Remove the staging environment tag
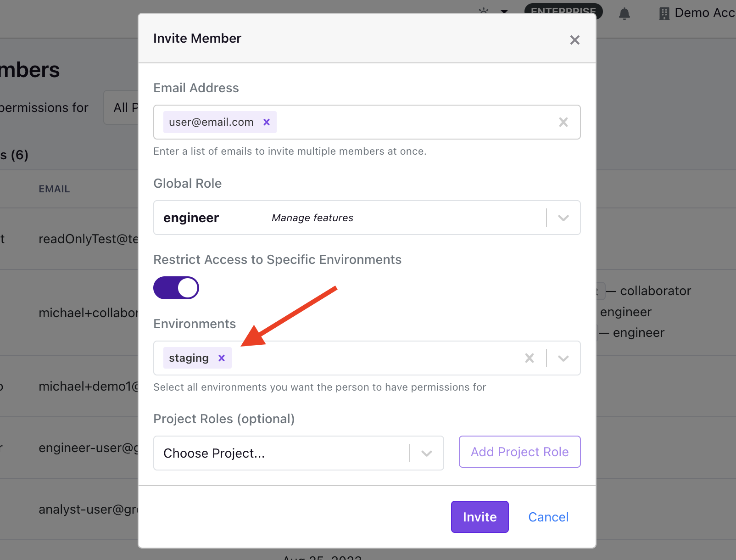The image size is (736, 560). click(222, 358)
